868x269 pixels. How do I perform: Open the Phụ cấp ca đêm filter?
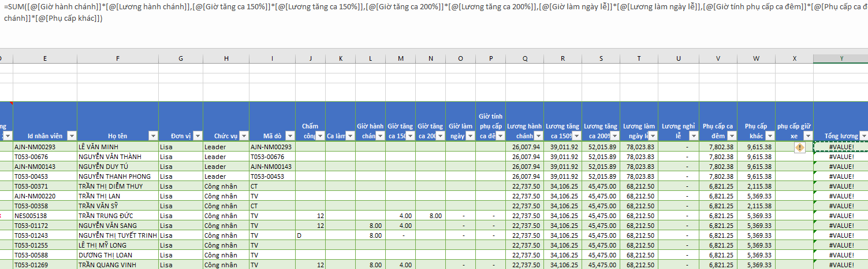coord(731,136)
